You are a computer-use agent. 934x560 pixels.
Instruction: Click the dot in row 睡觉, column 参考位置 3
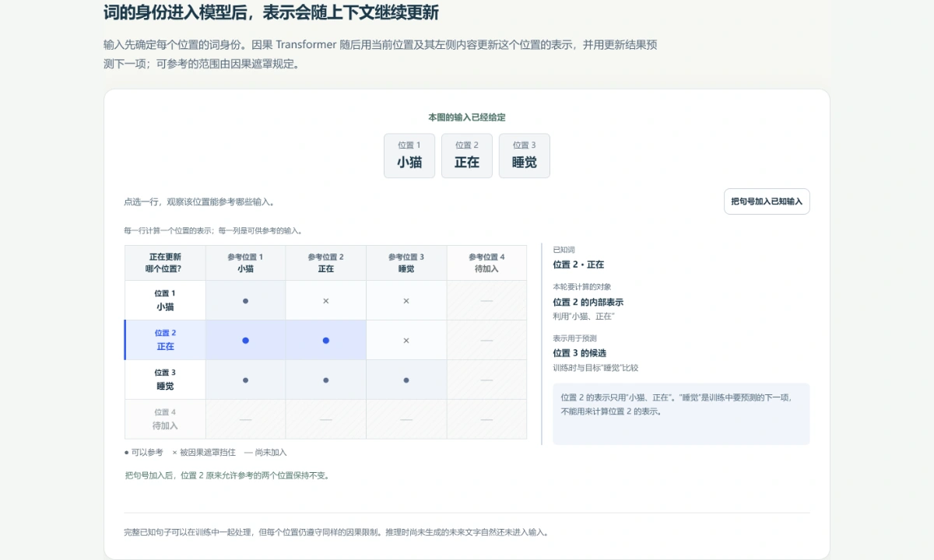click(406, 380)
